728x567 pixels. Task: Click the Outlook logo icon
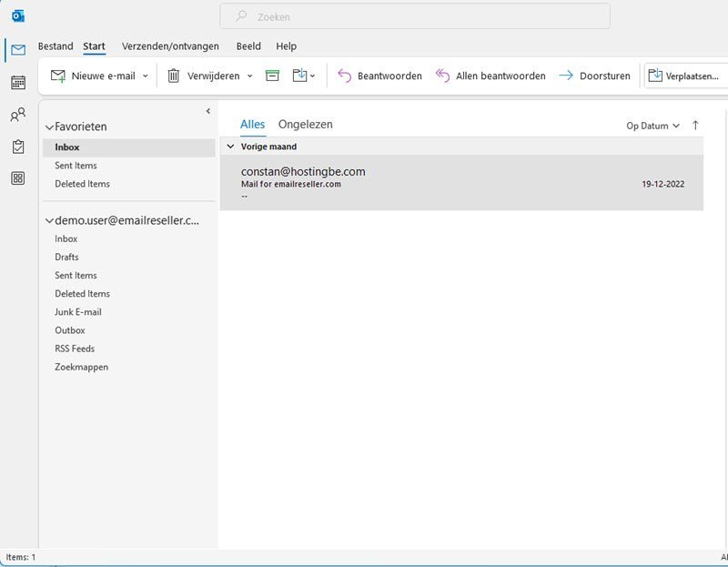18,16
